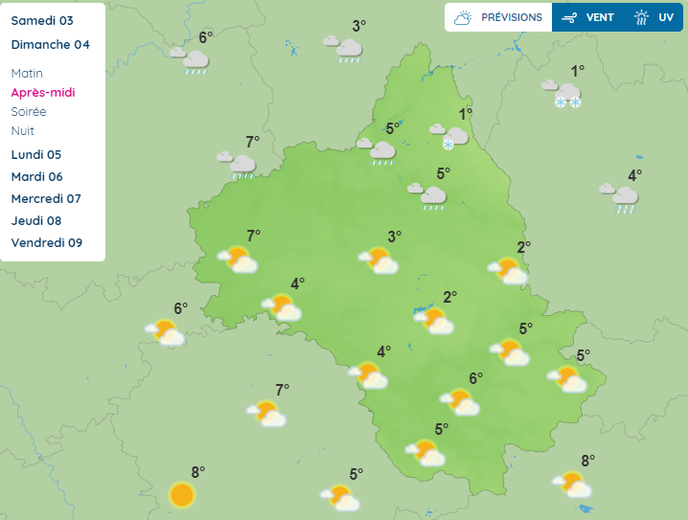Select Vendredi 09 forecast

pyautogui.click(x=47, y=243)
